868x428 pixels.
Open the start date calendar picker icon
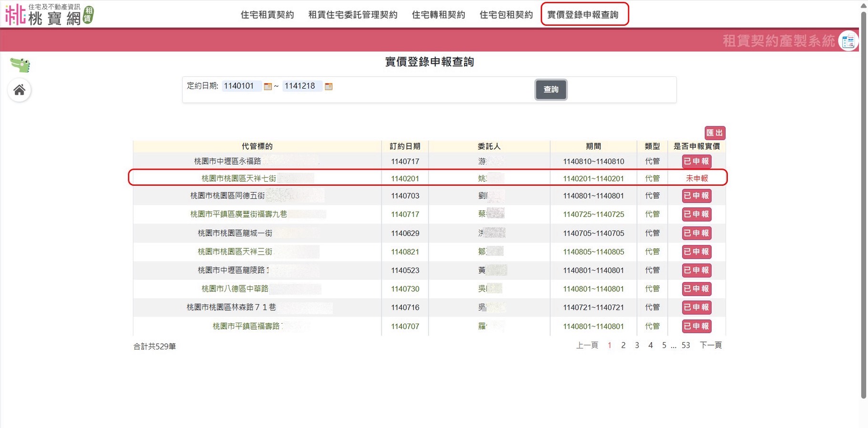(x=268, y=86)
